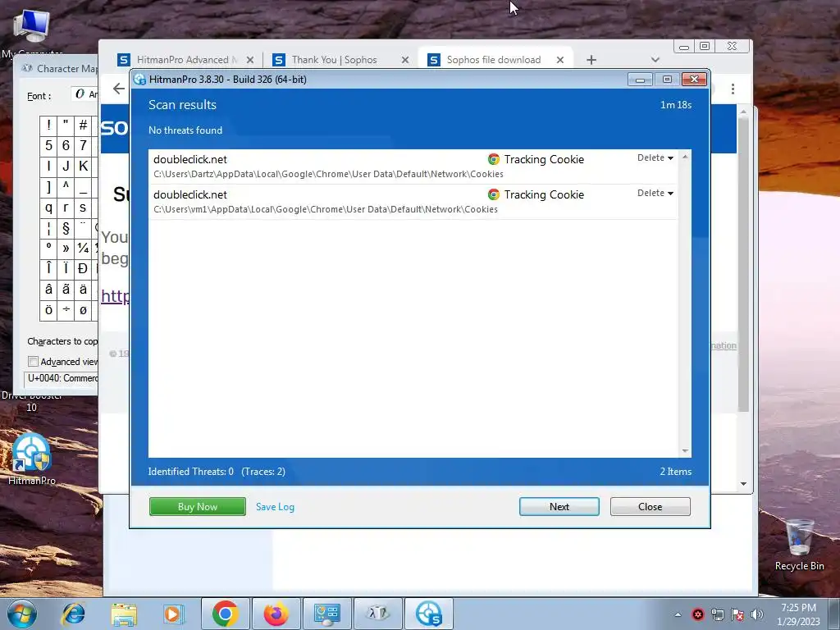Click scroll-down arrow of scan results list
The width and height of the screenshot is (840, 630).
click(685, 451)
